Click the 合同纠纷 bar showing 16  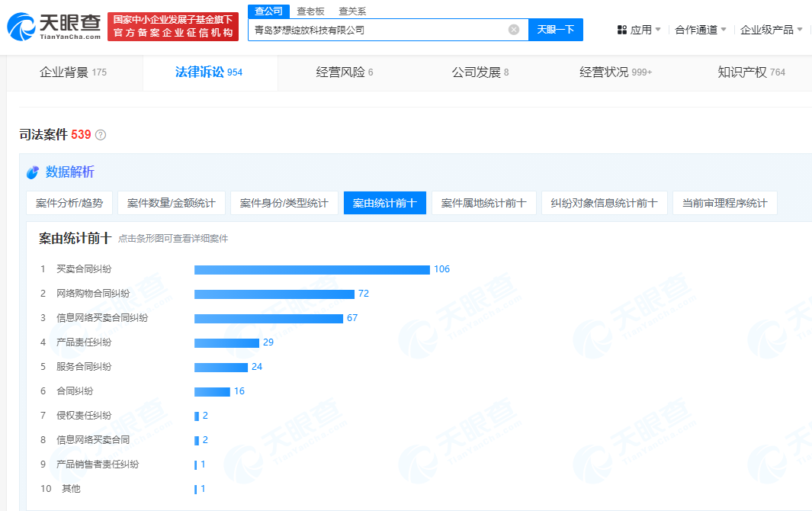pos(212,391)
